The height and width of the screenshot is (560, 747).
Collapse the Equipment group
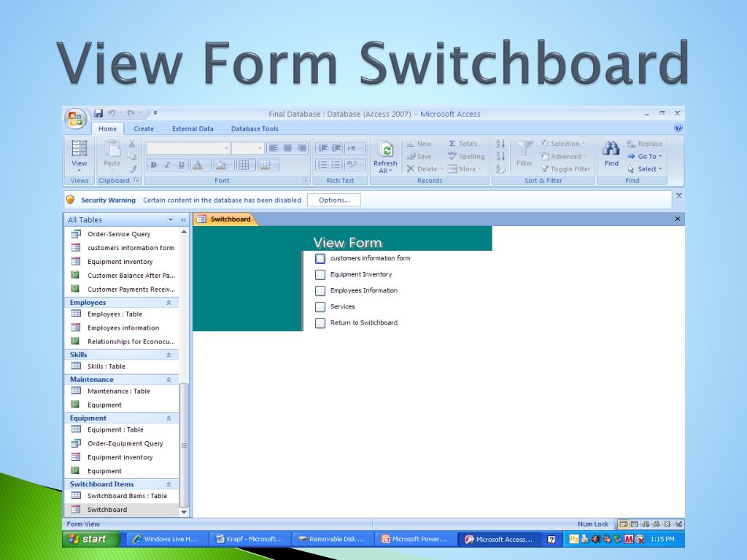(169, 418)
